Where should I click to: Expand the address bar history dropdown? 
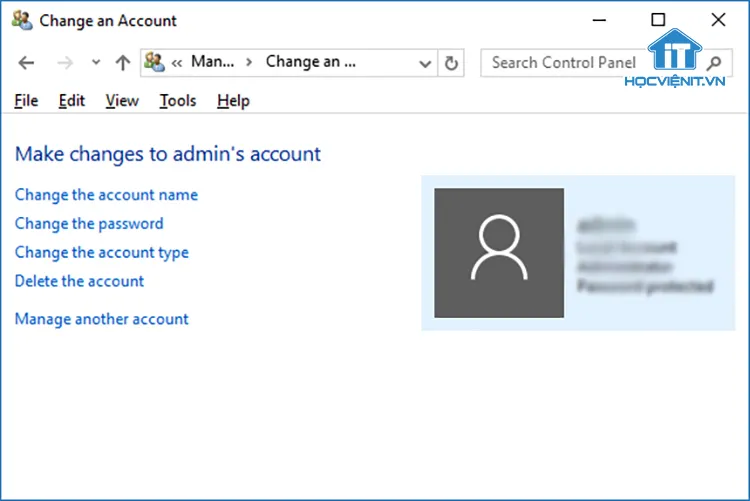coord(424,63)
